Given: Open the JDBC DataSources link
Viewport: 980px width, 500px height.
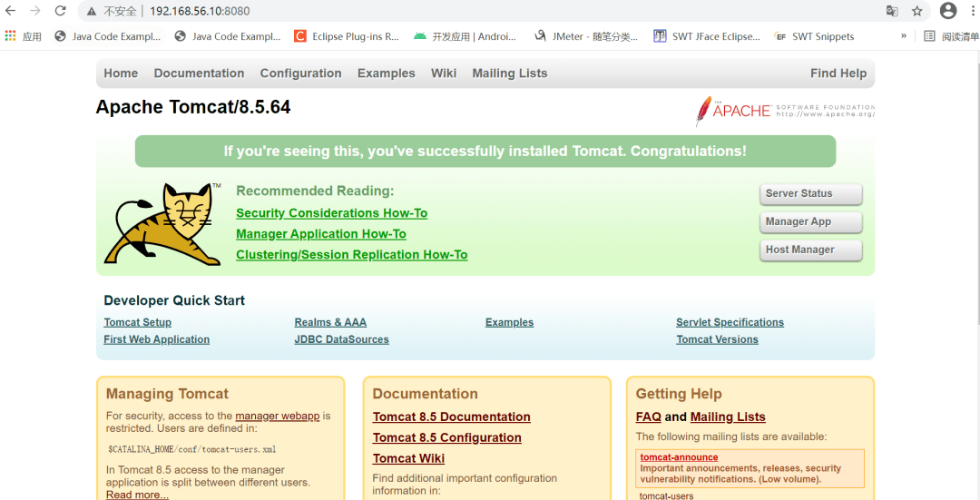Looking at the screenshot, I should pos(342,339).
